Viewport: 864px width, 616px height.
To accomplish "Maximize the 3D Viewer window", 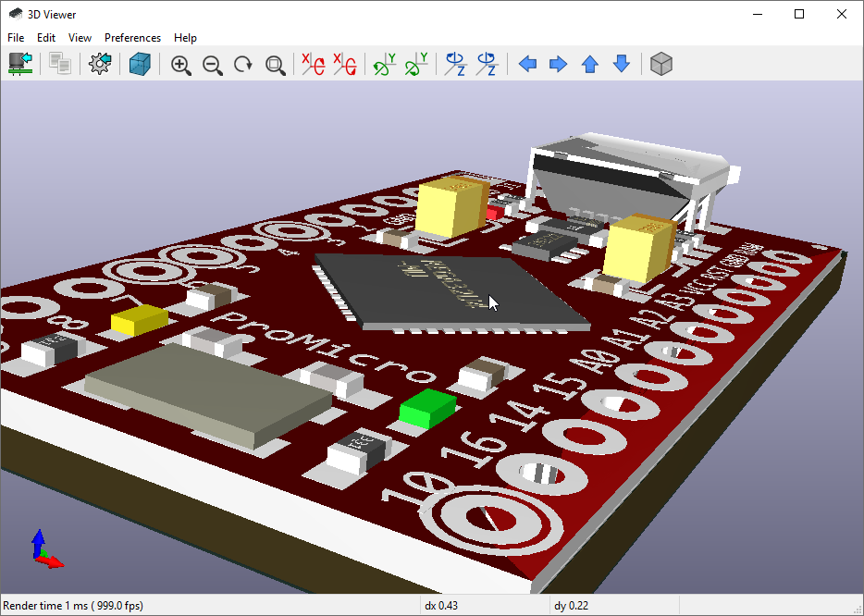I will coord(799,14).
